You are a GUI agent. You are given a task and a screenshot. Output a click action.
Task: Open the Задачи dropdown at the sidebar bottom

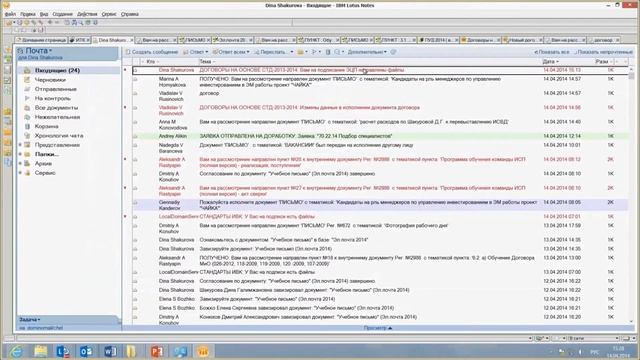[x=29, y=320]
